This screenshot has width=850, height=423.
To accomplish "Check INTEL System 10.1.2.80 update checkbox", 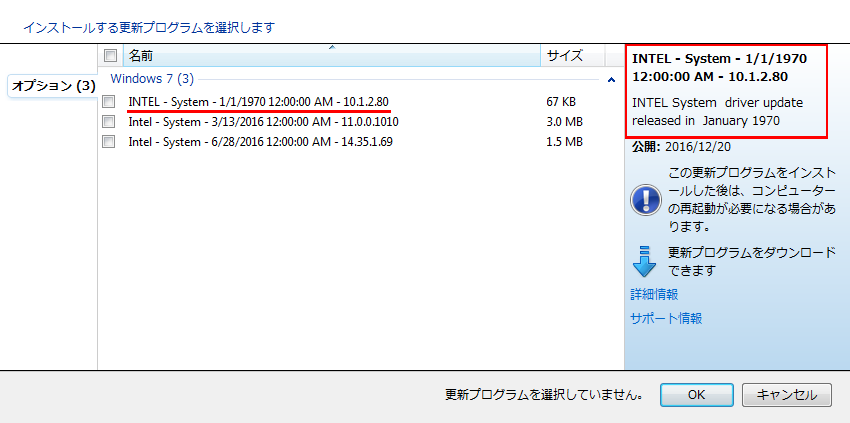I will (109, 101).
